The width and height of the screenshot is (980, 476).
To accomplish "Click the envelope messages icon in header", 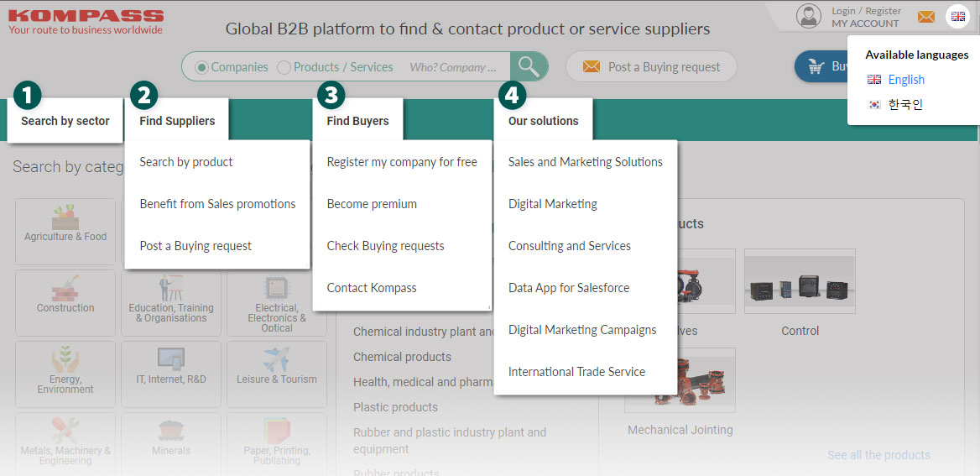I will [x=925, y=17].
